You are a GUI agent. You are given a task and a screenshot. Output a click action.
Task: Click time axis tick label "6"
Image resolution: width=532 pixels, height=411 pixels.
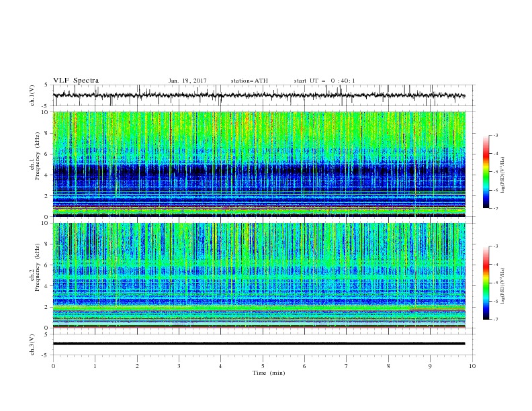(x=304, y=366)
